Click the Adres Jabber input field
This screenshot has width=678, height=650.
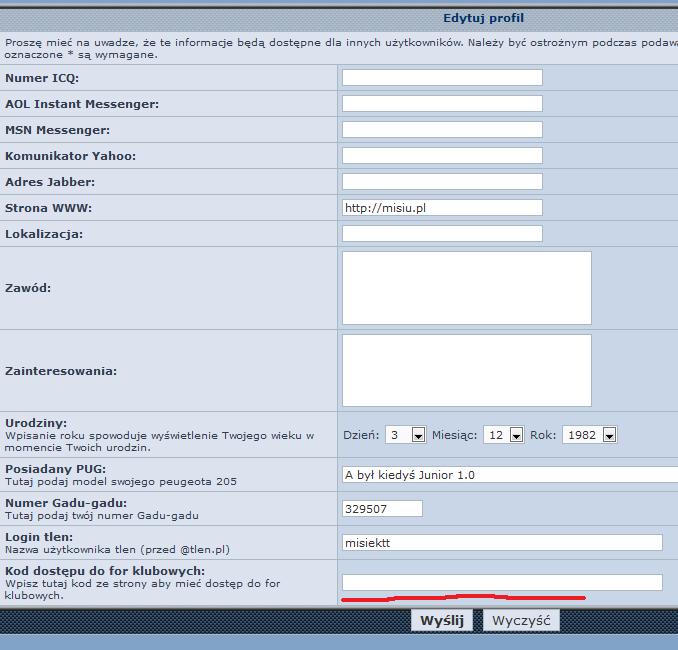point(442,182)
